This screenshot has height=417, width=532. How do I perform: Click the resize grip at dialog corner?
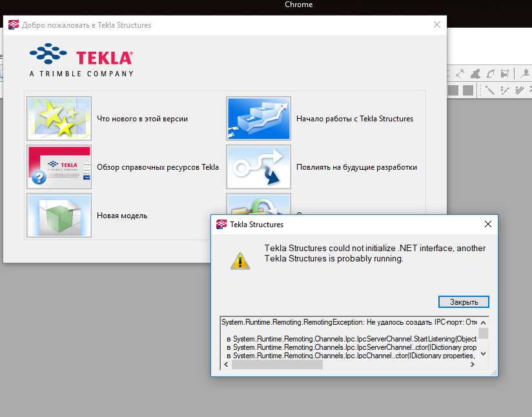coord(495,373)
